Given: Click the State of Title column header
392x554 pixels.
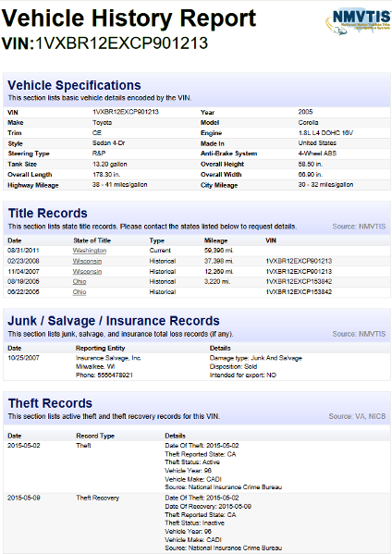Looking at the screenshot, I should click(x=92, y=240).
